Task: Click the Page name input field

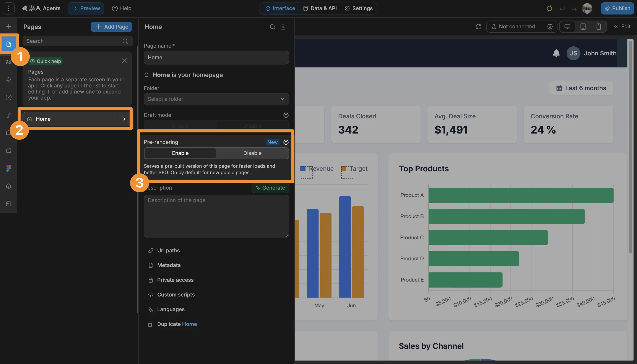Action: tap(216, 58)
